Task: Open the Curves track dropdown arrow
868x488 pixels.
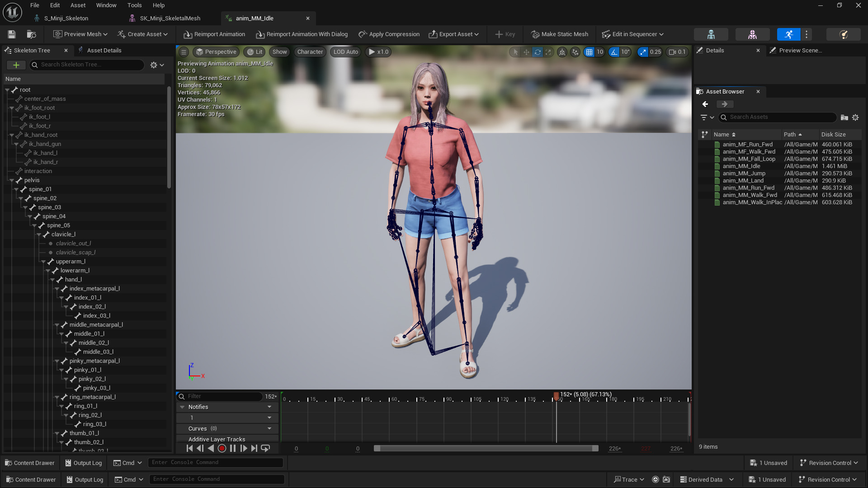Action: [x=269, y=429]
